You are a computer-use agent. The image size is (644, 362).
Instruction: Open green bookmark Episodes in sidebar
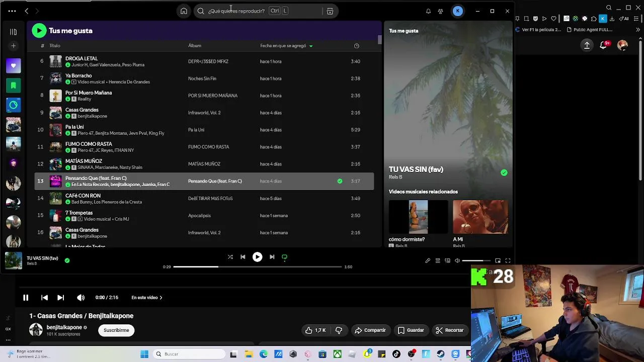pos(14,85)
